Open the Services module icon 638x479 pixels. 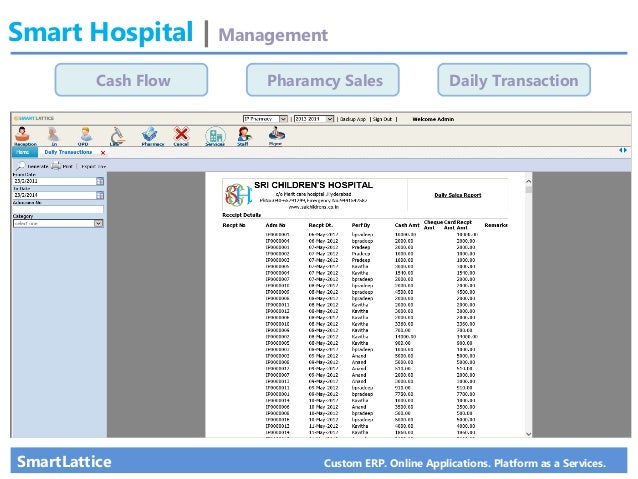click(215, 135)
